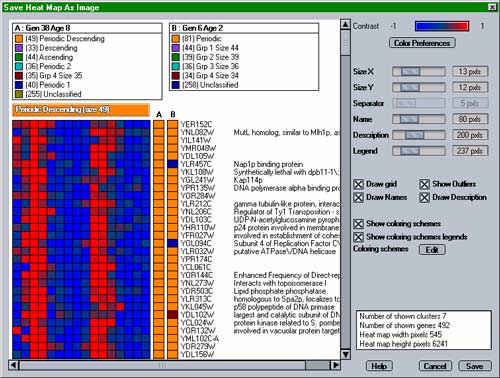Click the dark red B-column cell for YDL102W
This screenshot has width=500, height=378.
172,315
